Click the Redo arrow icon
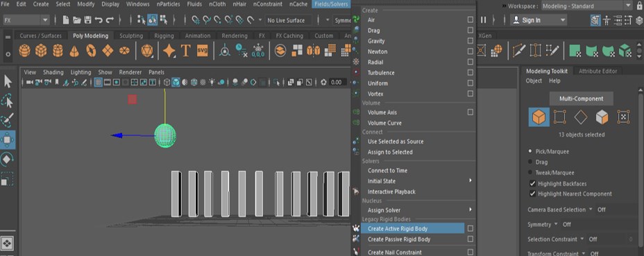This screenshot has height=256, width=644. (x=110, y=20)
